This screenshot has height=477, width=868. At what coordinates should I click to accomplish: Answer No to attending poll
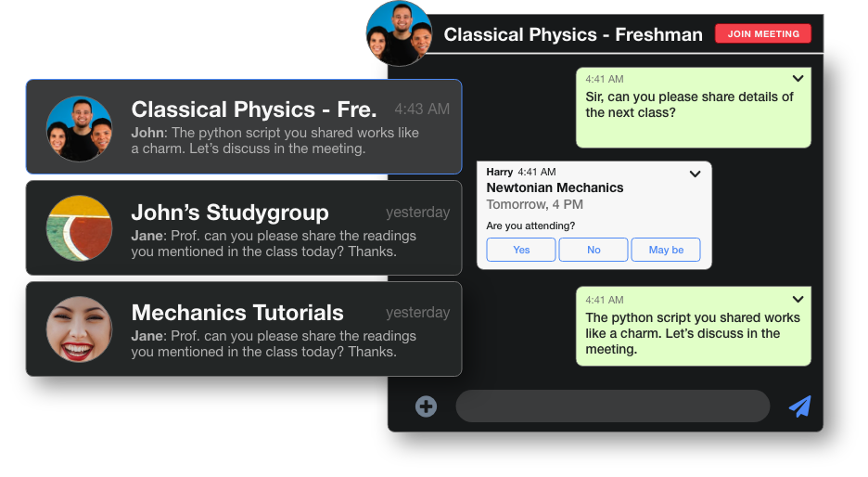594,250
